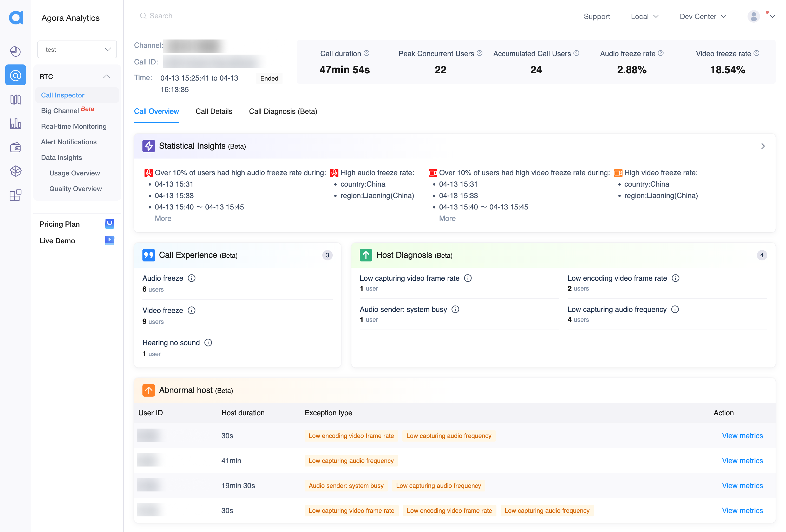Click the Abnormal host orange arrow icon
This screenshot has height=532, width=786.
[x=148, y=390]
